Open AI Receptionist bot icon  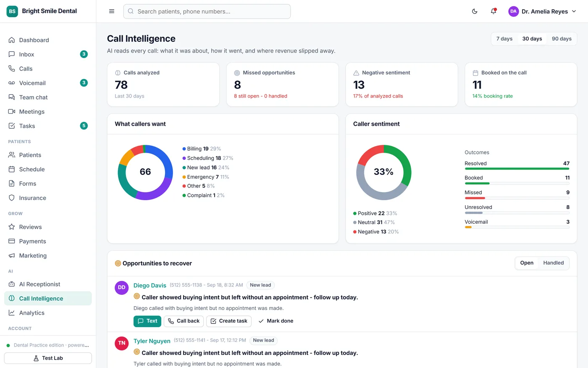(12, 284)
